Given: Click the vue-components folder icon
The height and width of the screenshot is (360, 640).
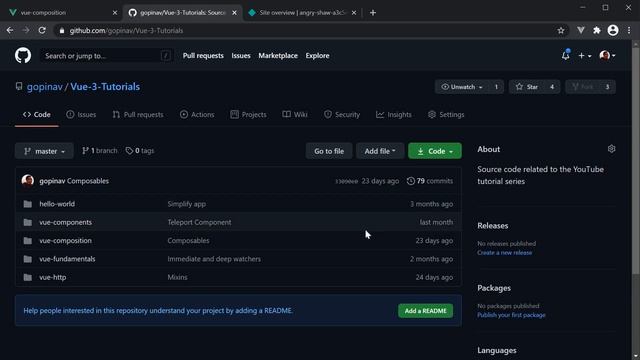Looking at the screenshot, I should click(28, 222).
